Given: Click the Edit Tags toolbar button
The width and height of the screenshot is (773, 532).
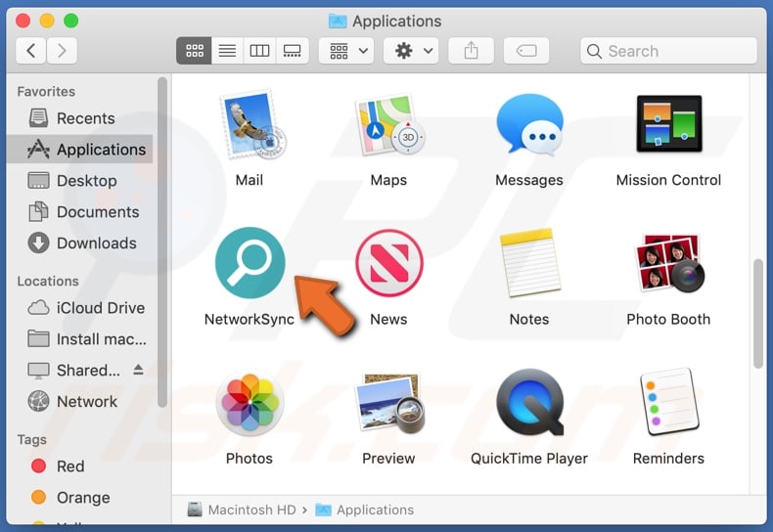Looking at the screenshot, I should 526,51.
